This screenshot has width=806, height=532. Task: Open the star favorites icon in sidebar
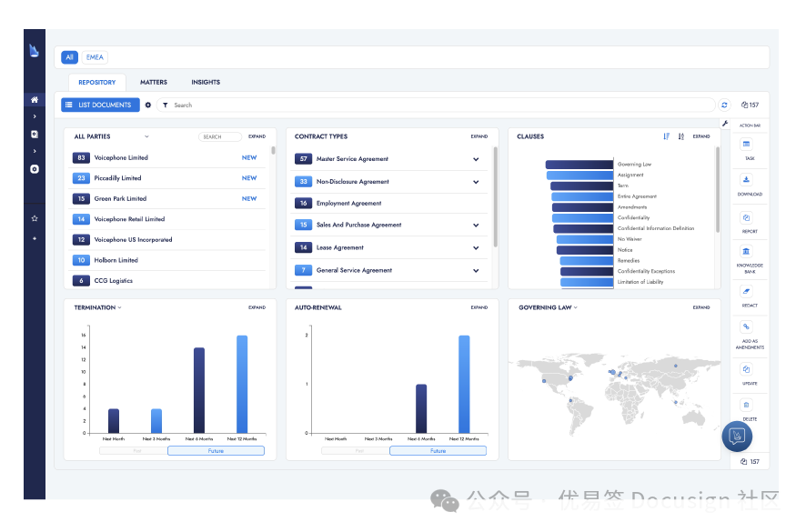point(35,218)
